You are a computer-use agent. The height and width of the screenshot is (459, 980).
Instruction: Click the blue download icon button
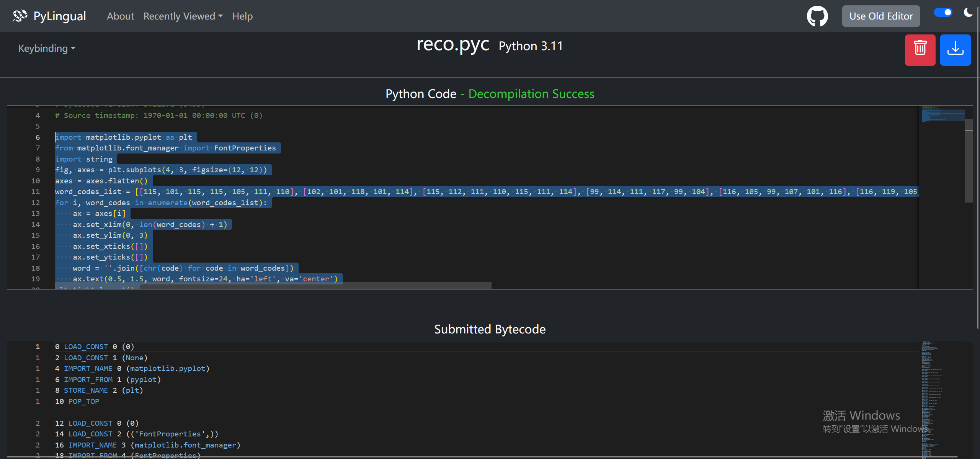(x=955, y=50)
